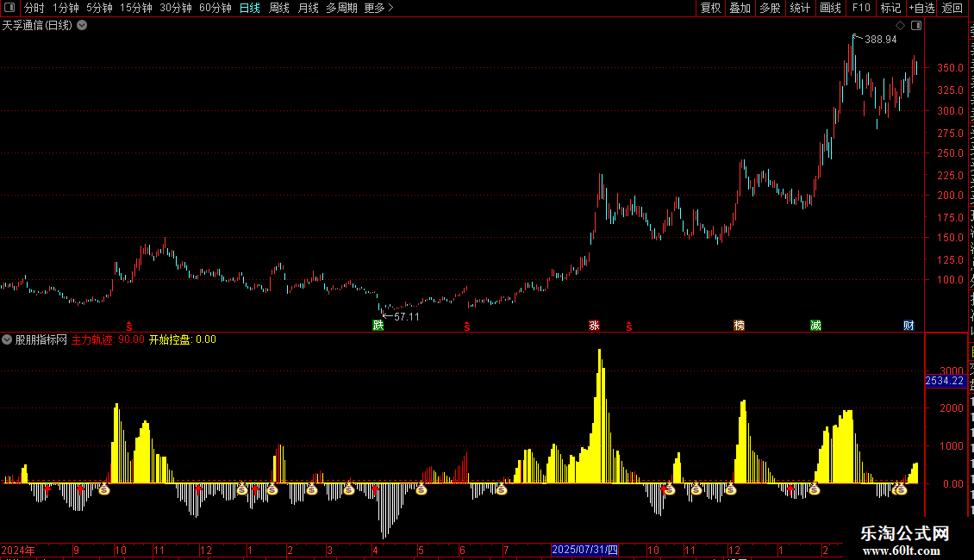Click the 1000 indicator axis label
This screenshot has width=974, height=560.
(952, 446)
